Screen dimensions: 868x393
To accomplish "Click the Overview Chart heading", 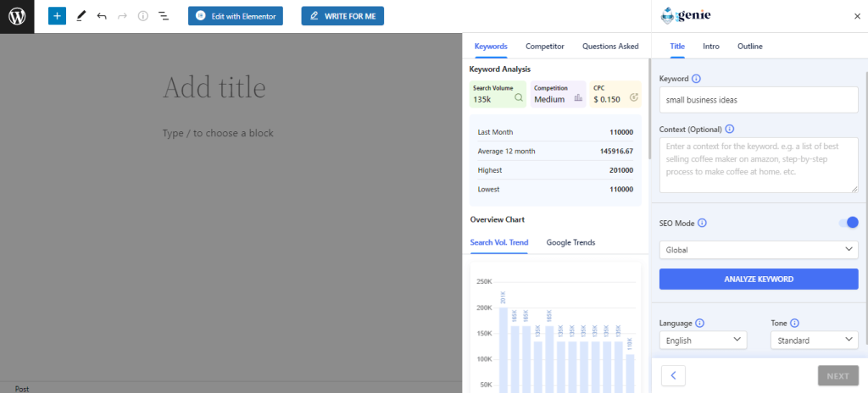I will tap(497, 219).
